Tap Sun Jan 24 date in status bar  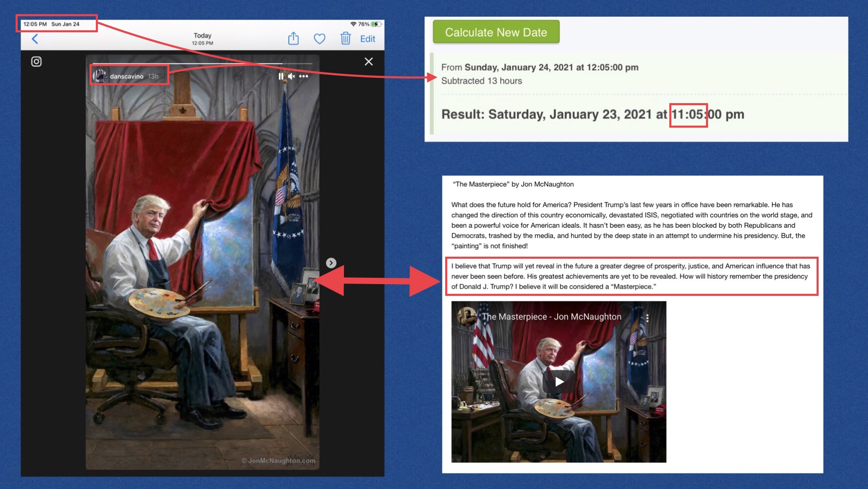click(x=65, y=24)
